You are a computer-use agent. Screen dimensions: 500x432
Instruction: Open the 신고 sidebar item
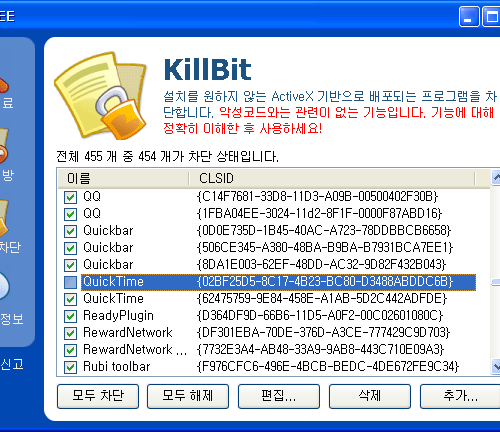point(12,364)
